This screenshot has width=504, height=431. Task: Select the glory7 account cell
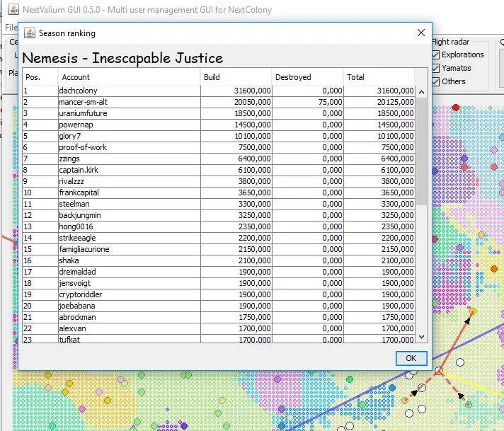(130, 136)
